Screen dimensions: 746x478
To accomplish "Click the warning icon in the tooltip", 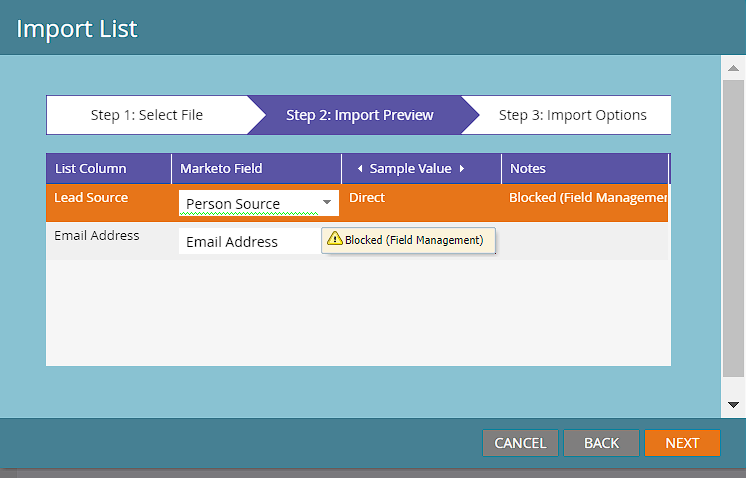I will tap(335, 238).
